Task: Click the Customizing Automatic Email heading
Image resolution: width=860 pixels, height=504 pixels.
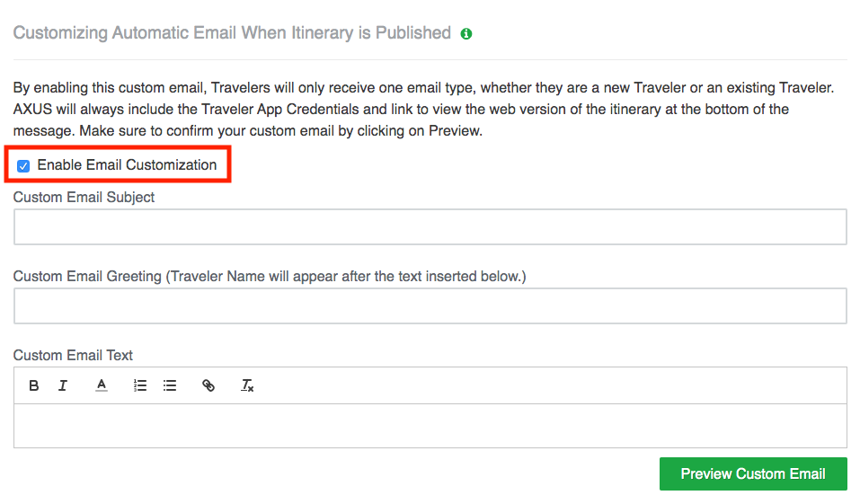Action: (232, 33)
